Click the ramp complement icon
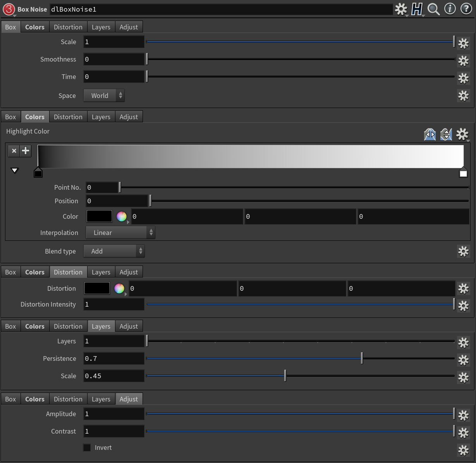476x463 pixels. [446, 134]
